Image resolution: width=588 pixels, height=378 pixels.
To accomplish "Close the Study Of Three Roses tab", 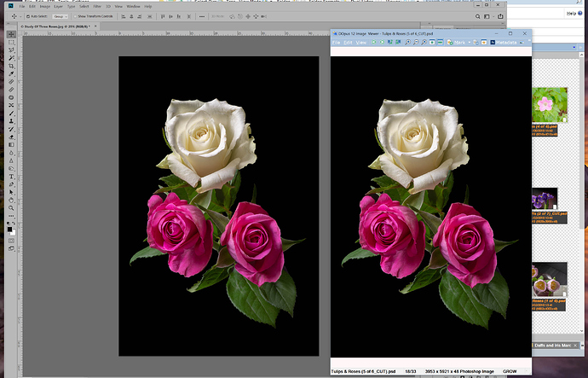I will pyautogui.click(x=95, y=26).
